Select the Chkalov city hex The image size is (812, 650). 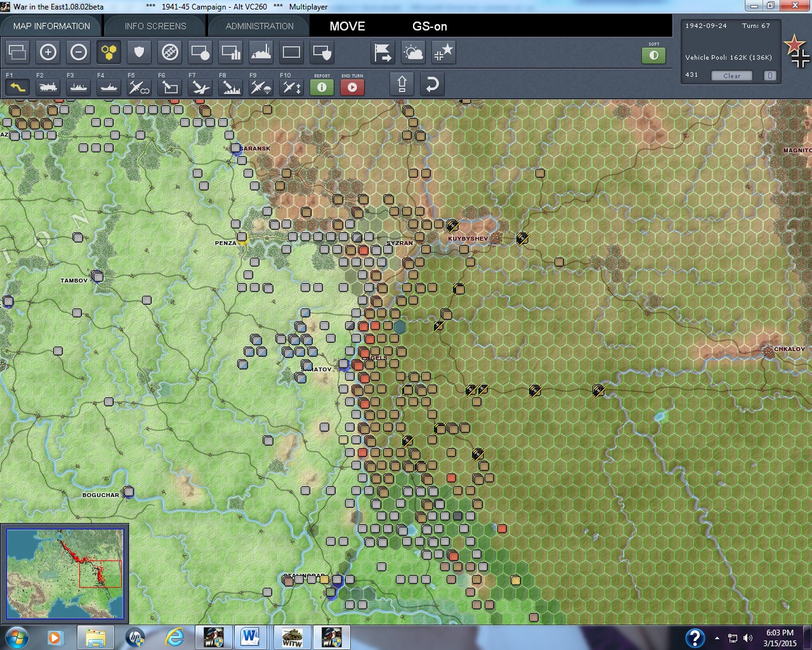pyautogui.click(x=768, y=350)
